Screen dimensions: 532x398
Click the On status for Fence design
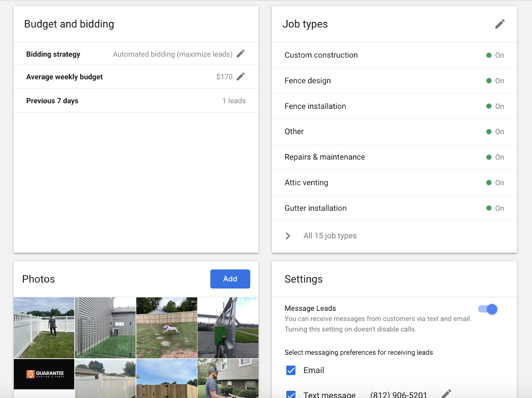tap(495, 81)
